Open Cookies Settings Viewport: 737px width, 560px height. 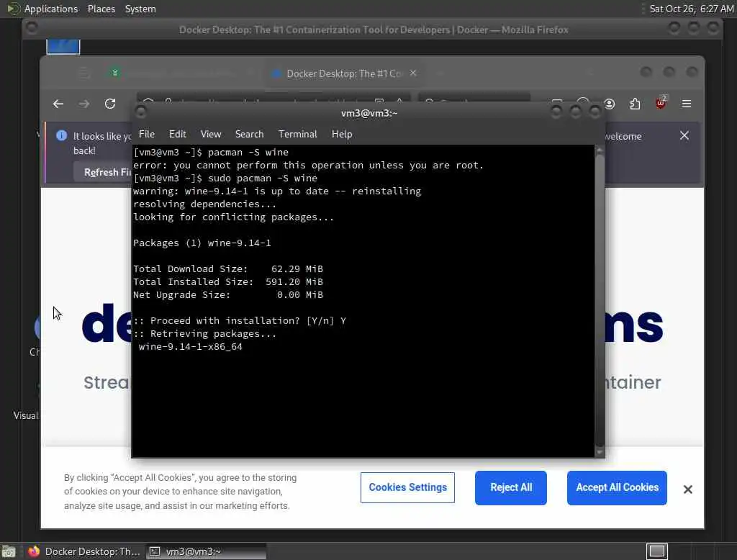[407, 487]
